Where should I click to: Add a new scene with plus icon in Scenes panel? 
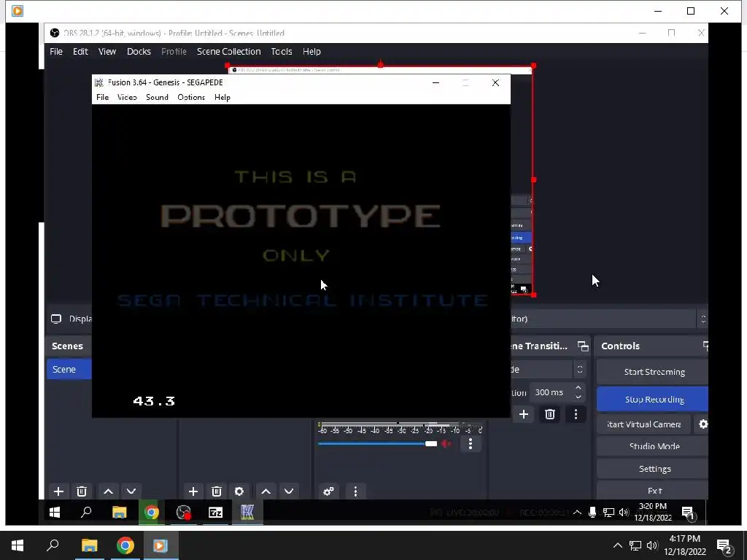pyautogui.click(x=58, y=491)
